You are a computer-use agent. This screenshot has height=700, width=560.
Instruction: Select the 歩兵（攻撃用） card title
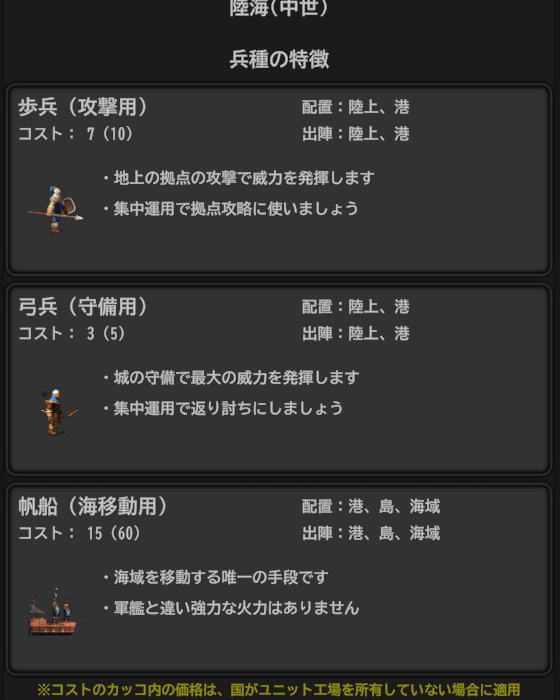click(x=83, y=107)
